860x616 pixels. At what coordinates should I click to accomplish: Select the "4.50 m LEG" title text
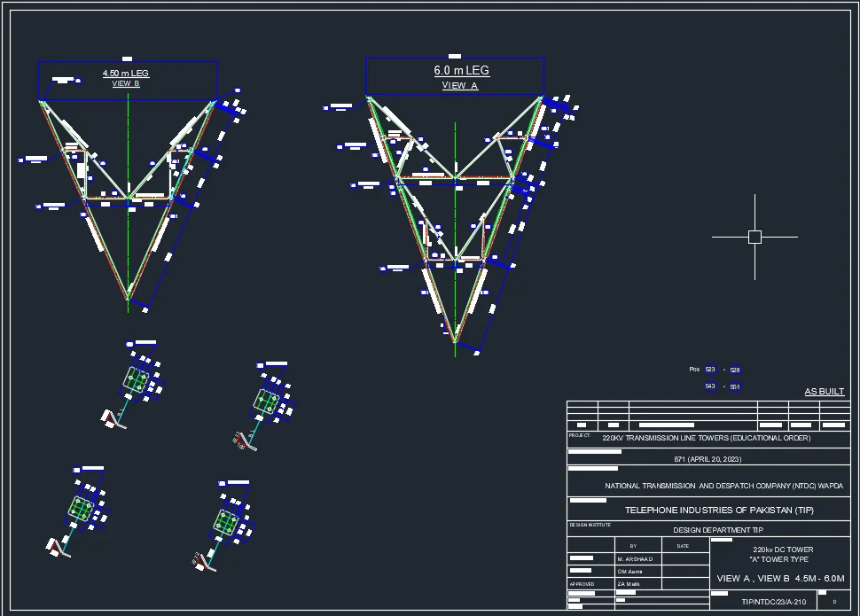tap(126, 73)
